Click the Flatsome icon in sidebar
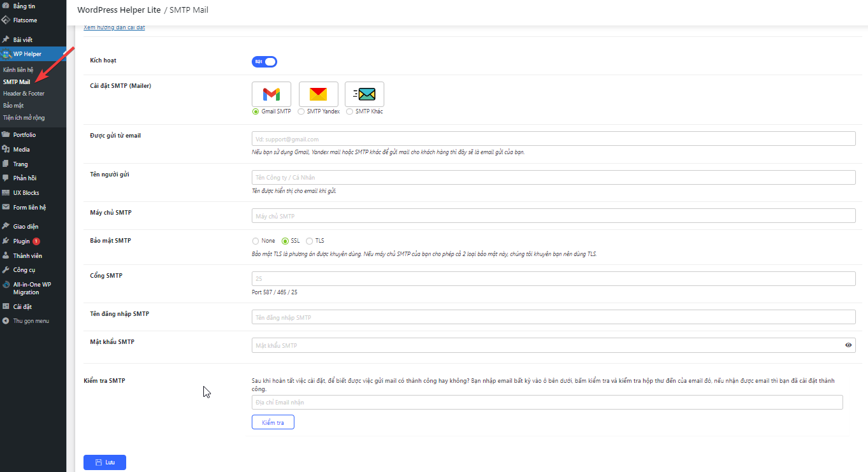 6,20
